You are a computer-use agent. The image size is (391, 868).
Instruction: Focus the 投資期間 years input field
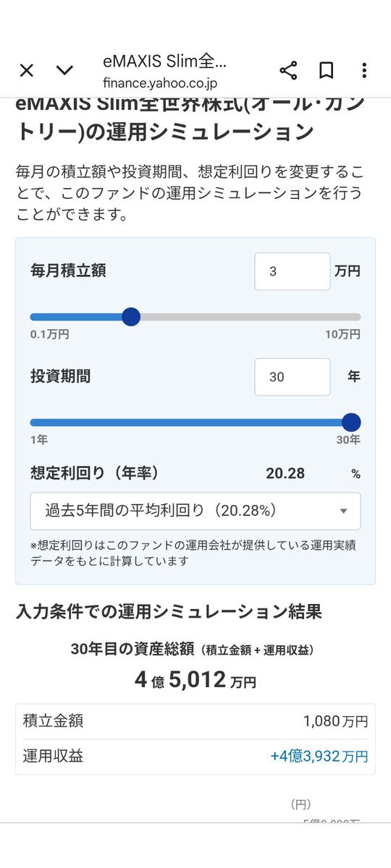[x=293, y=377]
